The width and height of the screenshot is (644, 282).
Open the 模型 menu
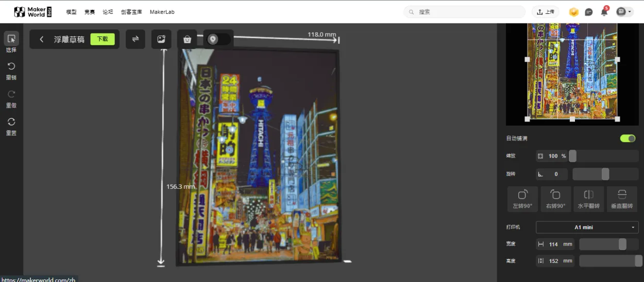(x=71, y=12)
